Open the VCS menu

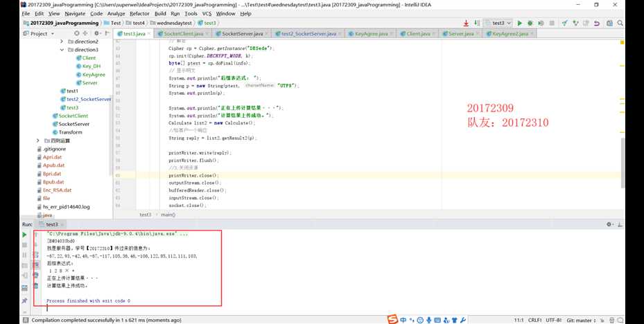pos(207,14)
